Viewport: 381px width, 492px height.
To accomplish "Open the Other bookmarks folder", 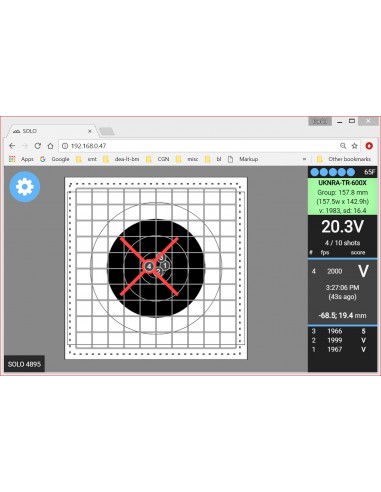I will click(344, 159).
